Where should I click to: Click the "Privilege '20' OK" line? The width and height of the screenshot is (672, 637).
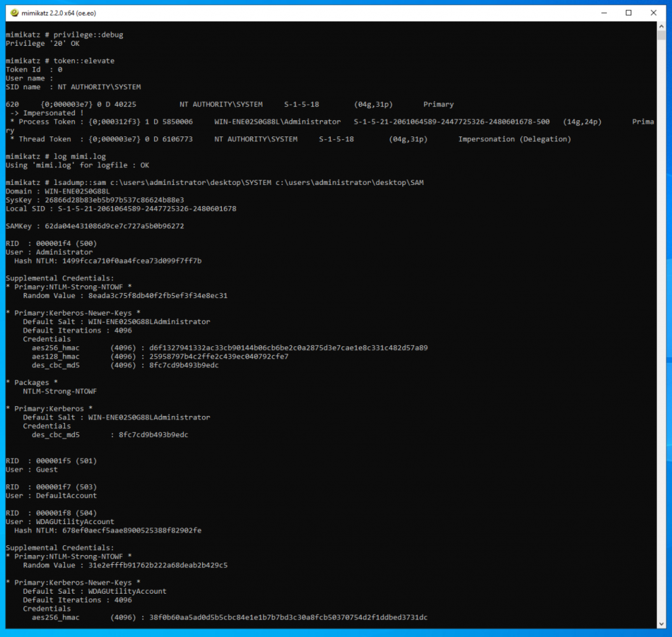43,44
